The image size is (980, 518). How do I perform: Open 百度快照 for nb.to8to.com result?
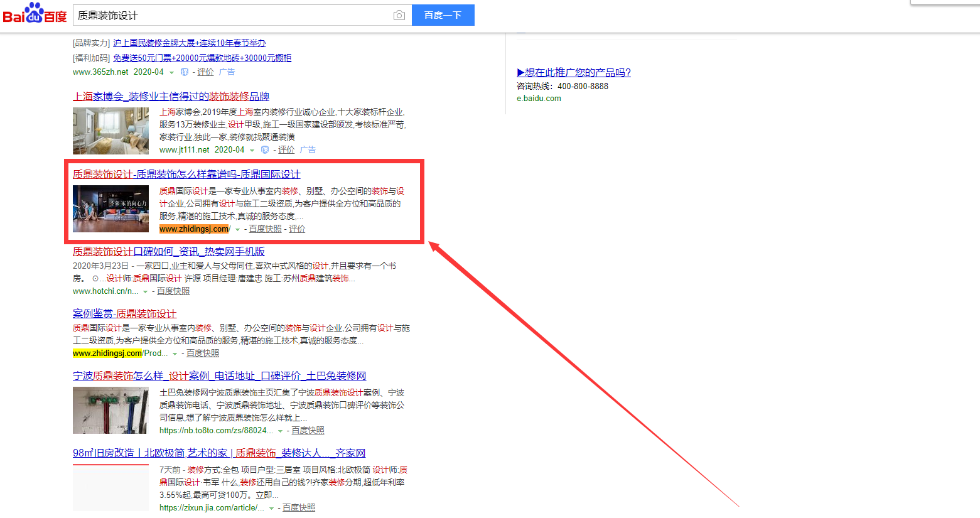pyautogui.click(x=308, y=431)
